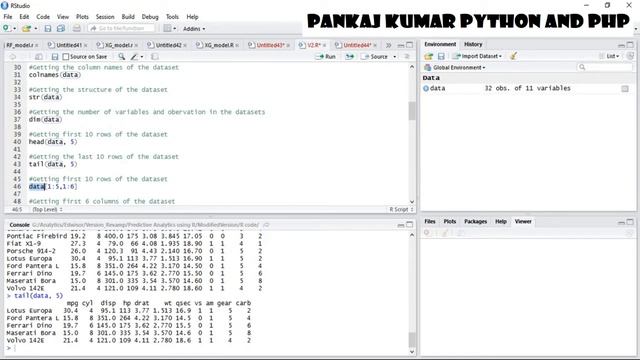Close the Untitled41 editor tab
The height and width of the screenshot is (360, 640).
pos(85,45)
